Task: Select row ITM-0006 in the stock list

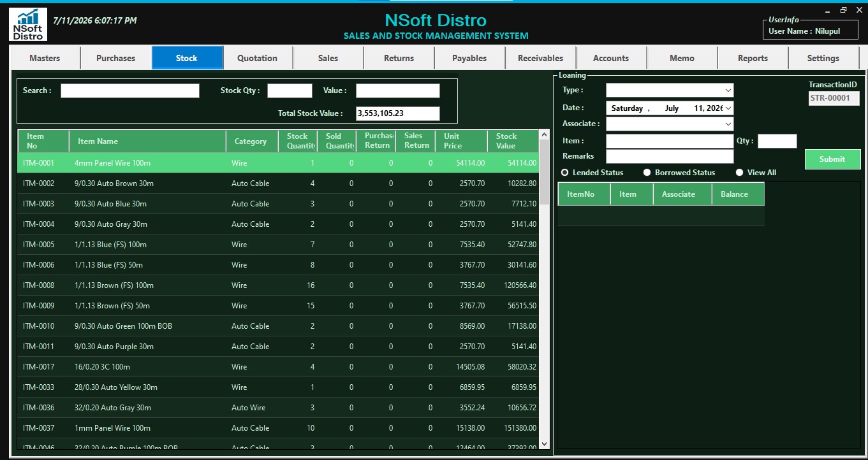Action: pos(278,265)
